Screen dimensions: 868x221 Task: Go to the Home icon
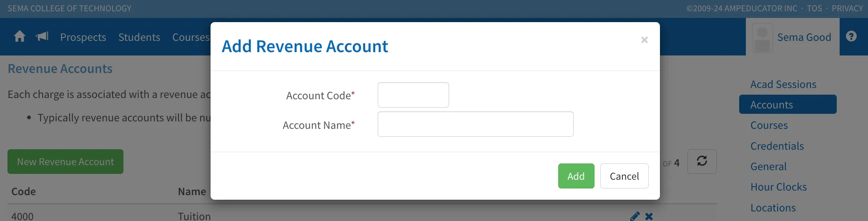pos(20,37)
